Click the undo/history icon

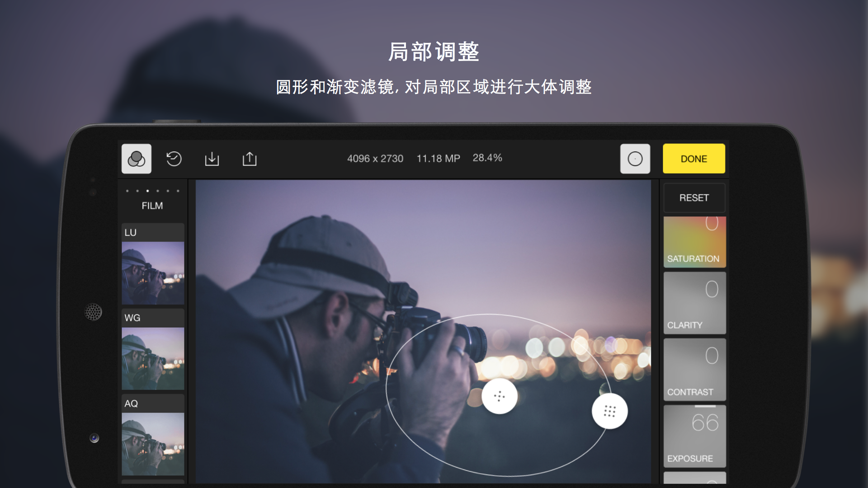tap(175, 159)
